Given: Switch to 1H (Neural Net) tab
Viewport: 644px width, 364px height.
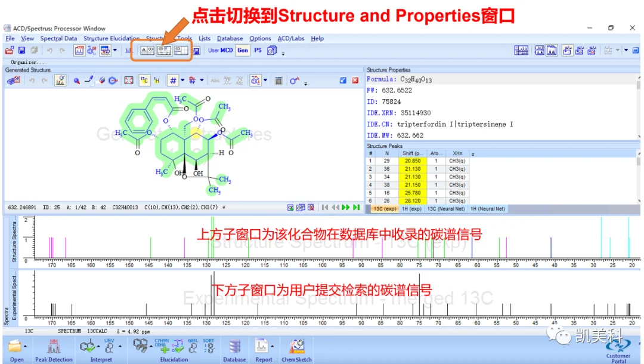Looking at the screenshot, I should click(488, 209).
